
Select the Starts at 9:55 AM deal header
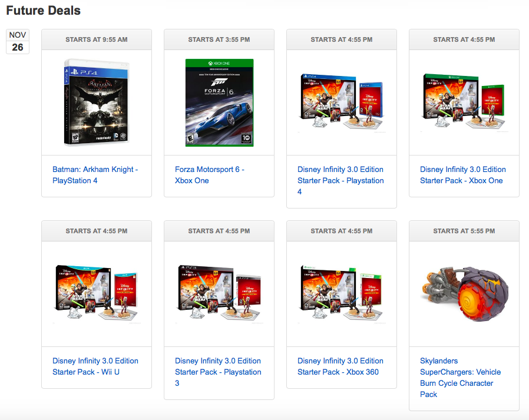(x=97, y=39)
